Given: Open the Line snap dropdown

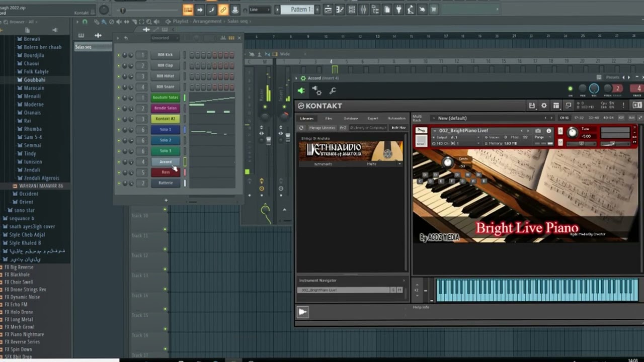Looking at the screenshot, I should 260,10.
